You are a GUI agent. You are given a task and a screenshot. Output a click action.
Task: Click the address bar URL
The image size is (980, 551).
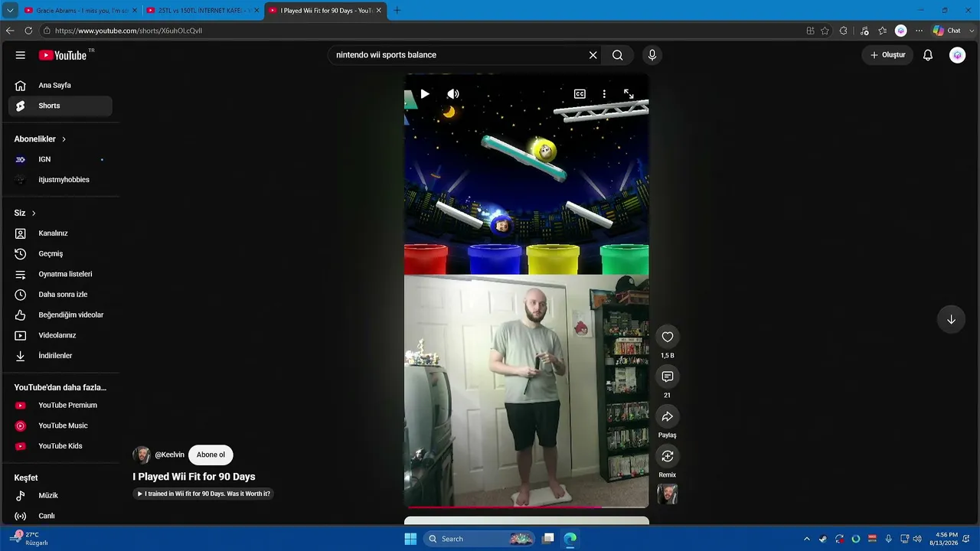click(129, 31)
